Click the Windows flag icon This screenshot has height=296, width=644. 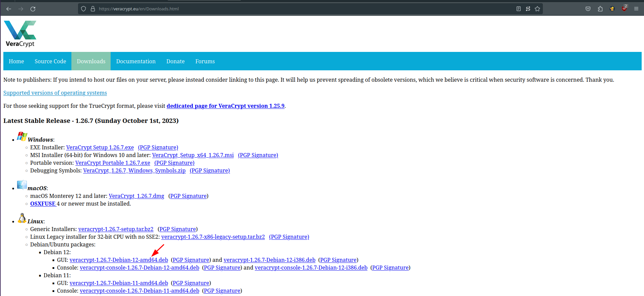pyautogui.click(x=22, y=136)
